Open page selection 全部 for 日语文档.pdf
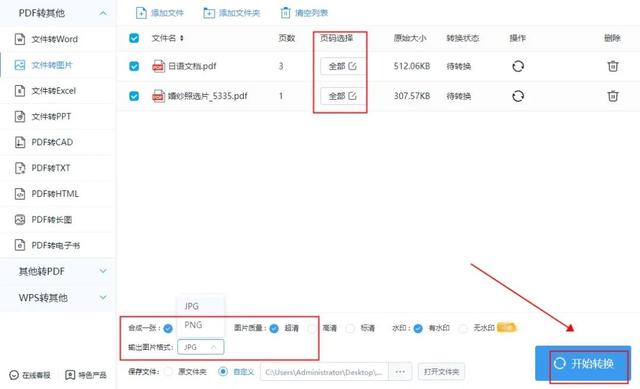This screenshot has width=640, height=389. (342, 66)
